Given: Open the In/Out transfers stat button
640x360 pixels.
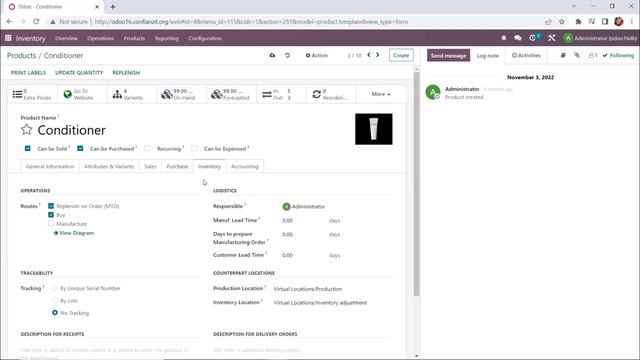Looking at the screenshot, I should [281, 94].
